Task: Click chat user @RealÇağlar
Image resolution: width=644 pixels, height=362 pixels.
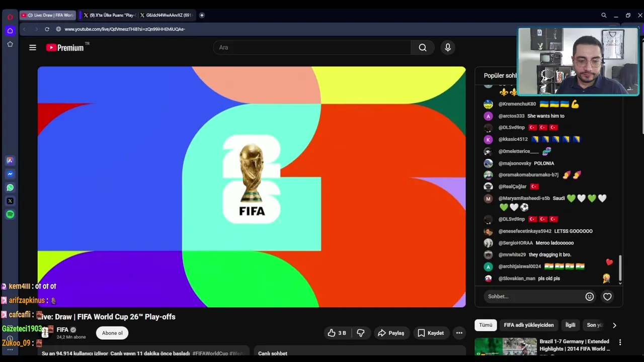Action: [512, 187]
